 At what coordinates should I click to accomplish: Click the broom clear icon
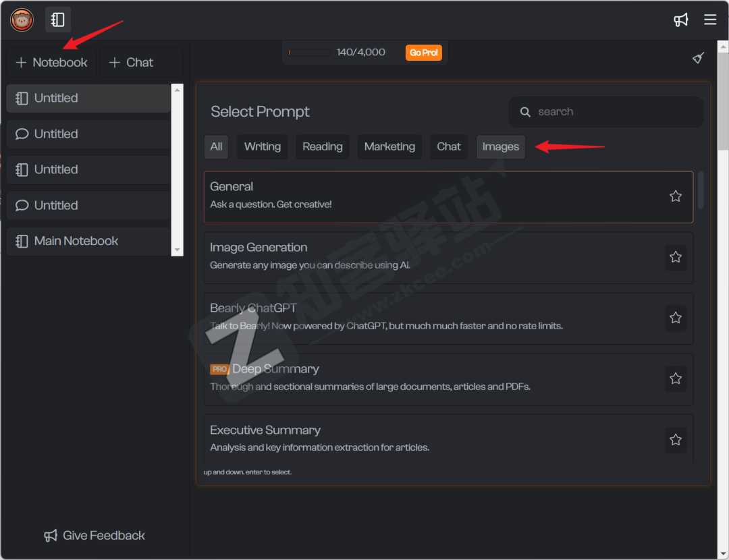tap(699, 58)
